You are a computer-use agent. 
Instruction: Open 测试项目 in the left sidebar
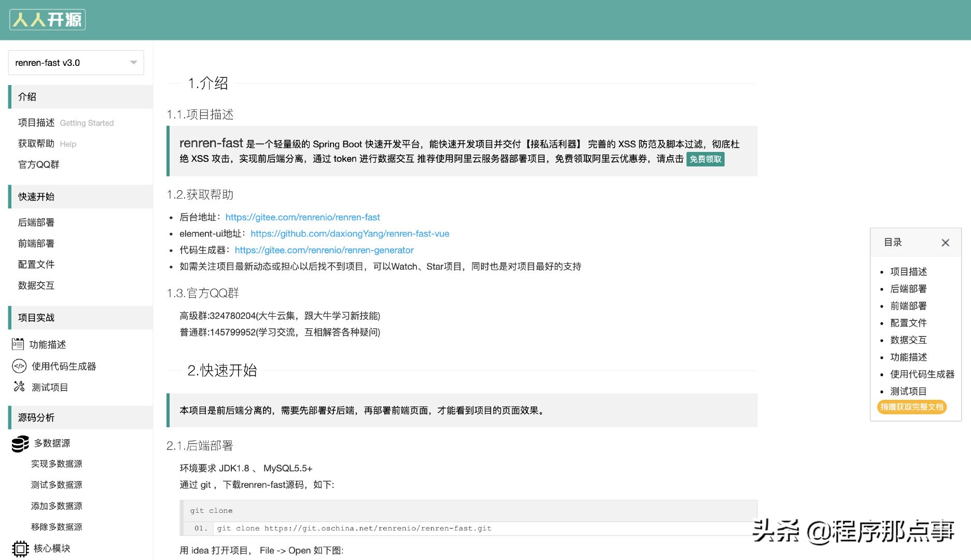(x=50, y=387)
